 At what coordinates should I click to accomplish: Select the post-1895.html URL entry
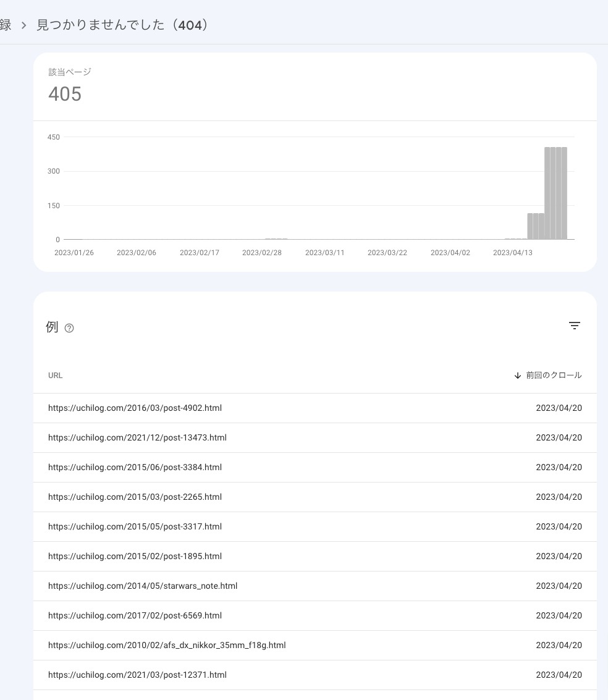[135, 556]
